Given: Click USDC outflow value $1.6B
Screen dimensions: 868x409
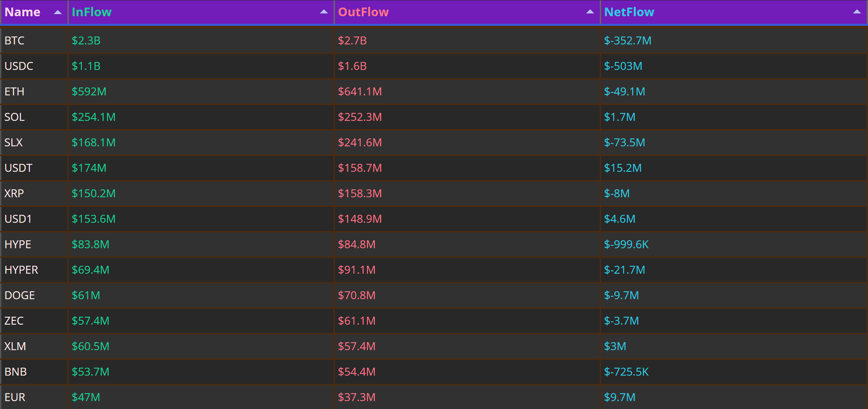Looking at the screenshot, I should (352, 66).
